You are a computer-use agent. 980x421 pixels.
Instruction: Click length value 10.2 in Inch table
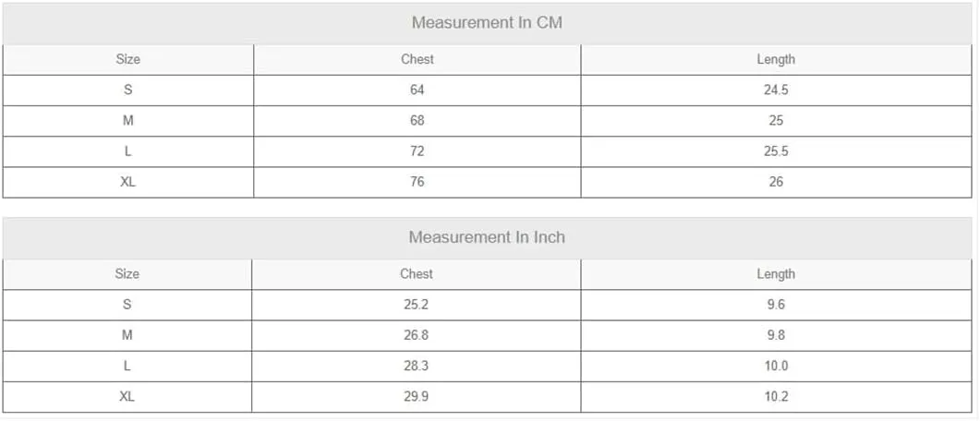click(776, 397)
